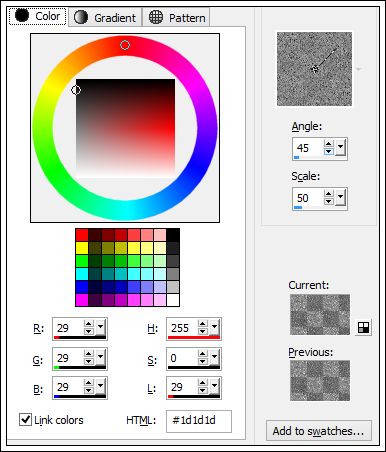Click the Angle value field
Viewport: 386px width, 452px height.
point(308,148)
